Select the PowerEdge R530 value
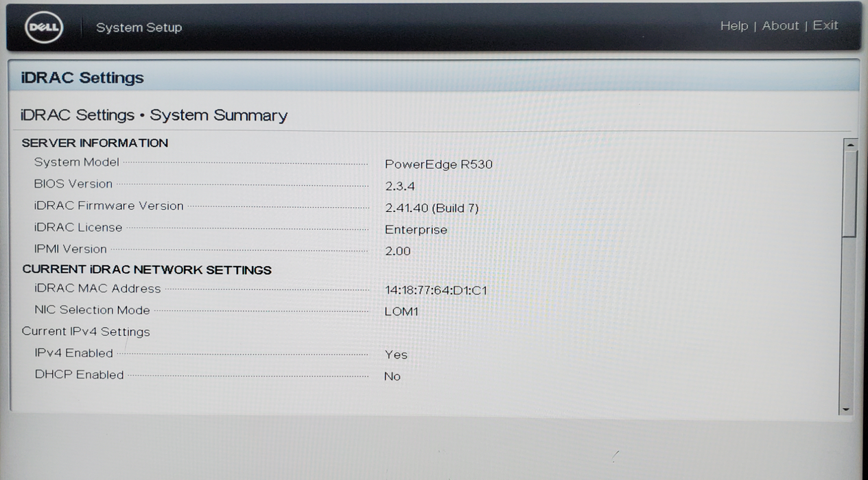 [438, 165]
